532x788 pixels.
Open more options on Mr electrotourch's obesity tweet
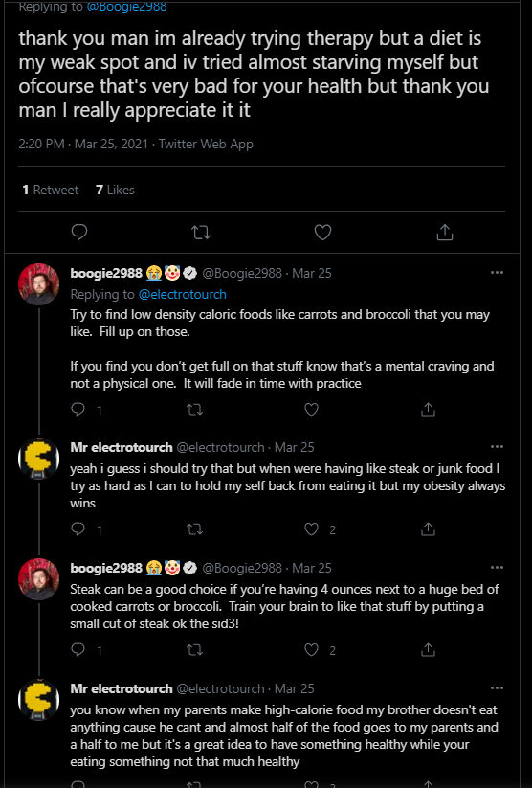click(x=497, y=447)
